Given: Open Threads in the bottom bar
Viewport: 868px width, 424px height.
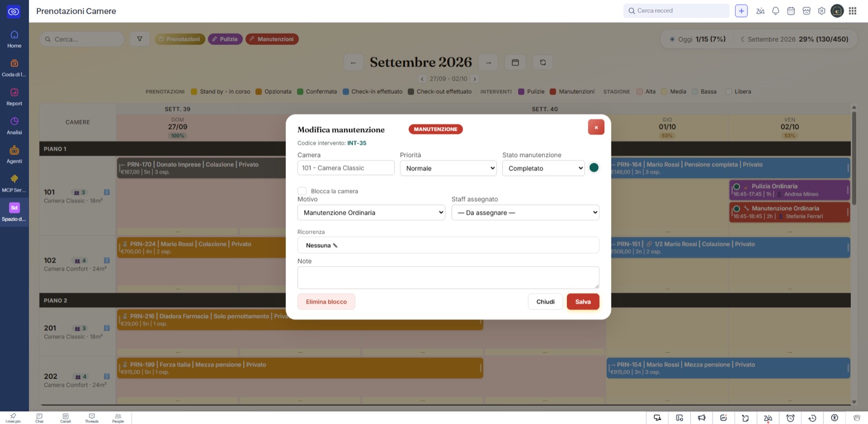Looking at the screenshot, I should point(92,418).
